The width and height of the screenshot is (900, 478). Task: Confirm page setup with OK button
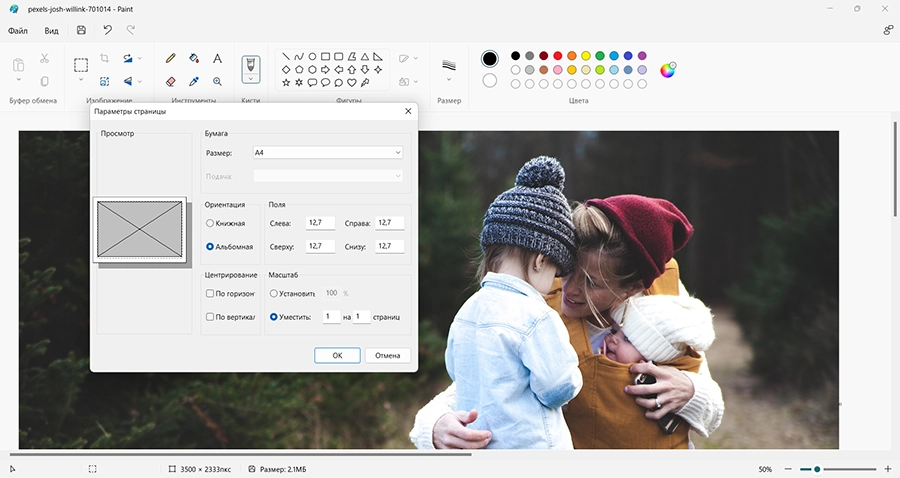(x=338, y=355)
